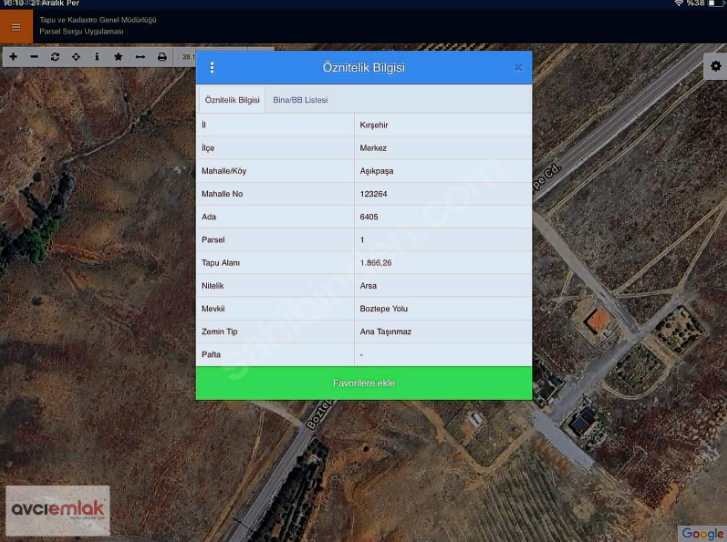This screenshot has width=727, height=542.
Task: Click the print icon in toolbar
Action: tap(162, 57)
